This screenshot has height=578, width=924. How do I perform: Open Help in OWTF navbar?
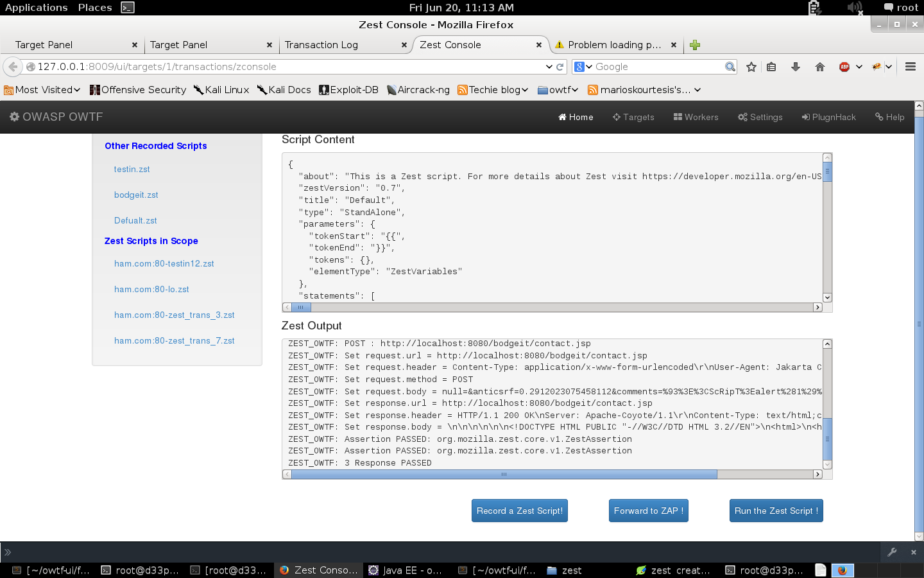point(890,117)
